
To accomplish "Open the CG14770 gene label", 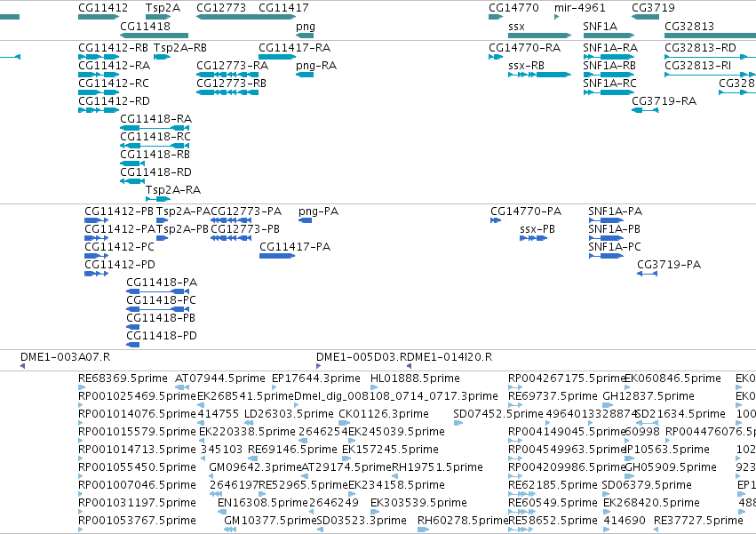I will click(513, 8).
